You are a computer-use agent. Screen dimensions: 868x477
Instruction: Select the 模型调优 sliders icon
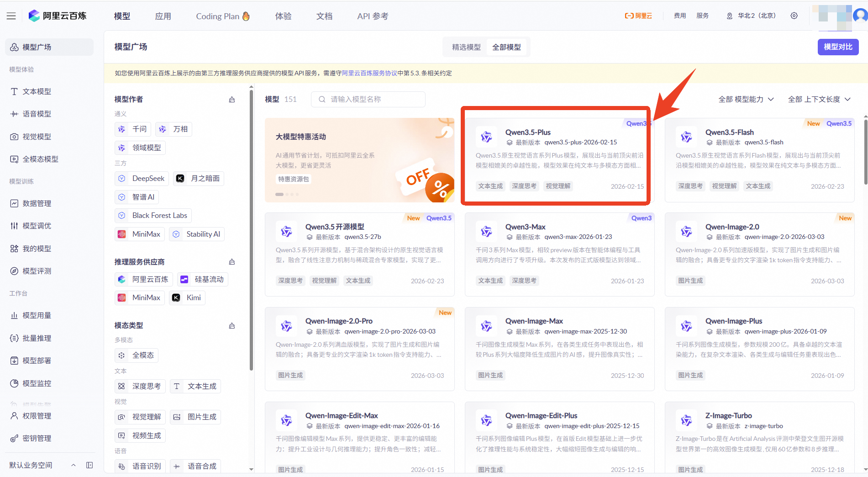(15, 226)
